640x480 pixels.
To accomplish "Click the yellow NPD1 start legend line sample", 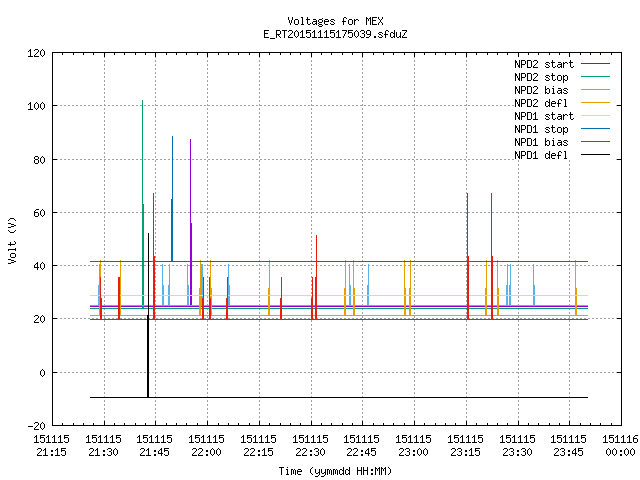I will (596, 116).
